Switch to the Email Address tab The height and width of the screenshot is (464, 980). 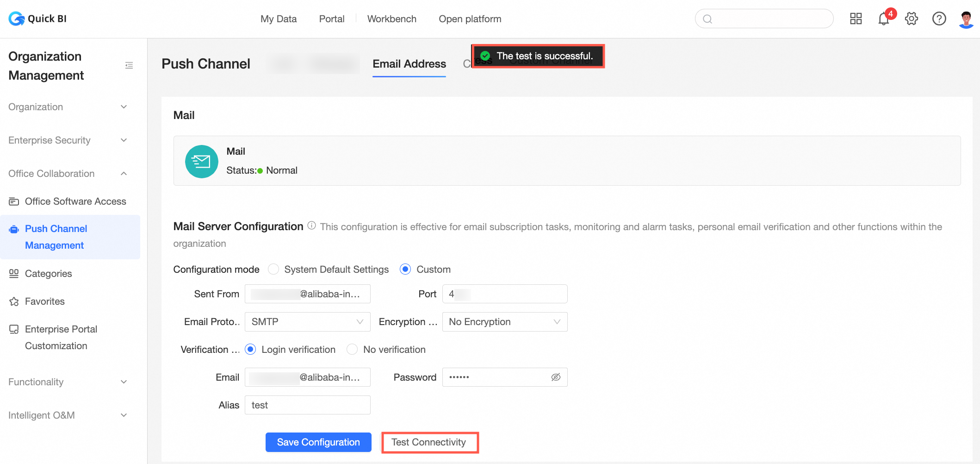click(409, 64)
